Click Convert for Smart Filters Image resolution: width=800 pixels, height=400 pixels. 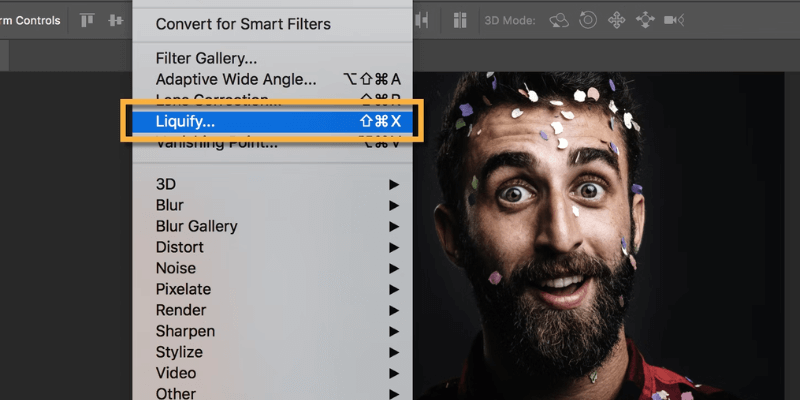243,23
